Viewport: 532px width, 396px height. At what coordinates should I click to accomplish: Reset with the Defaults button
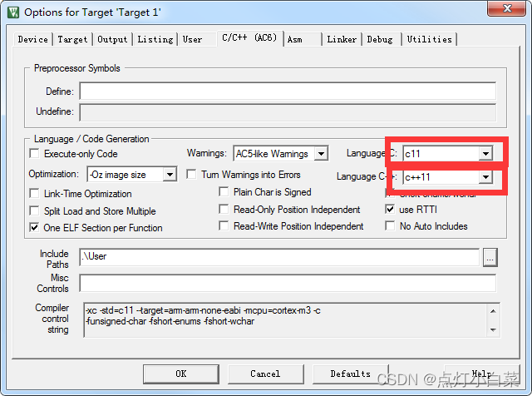pos(351,374)
